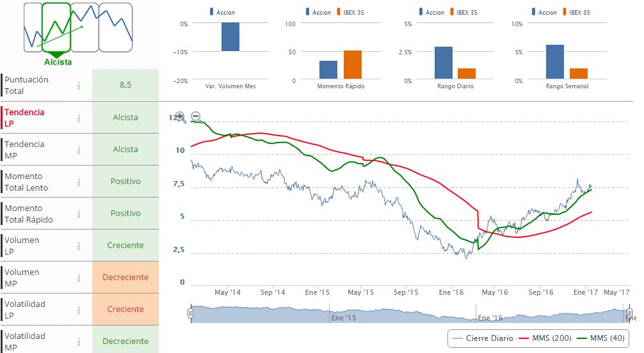Show info for Momento Total Lento
The image size is (644, 353).
79,182
